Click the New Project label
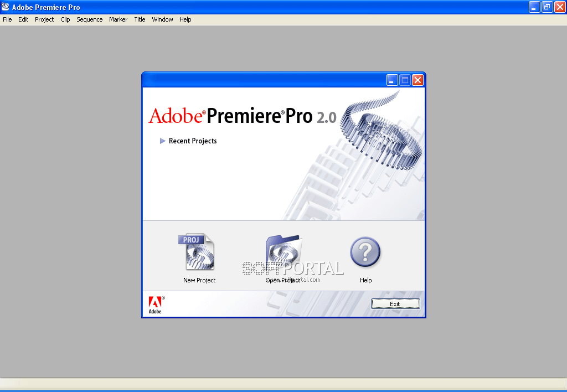567x392 pixels. pos(199,280)
